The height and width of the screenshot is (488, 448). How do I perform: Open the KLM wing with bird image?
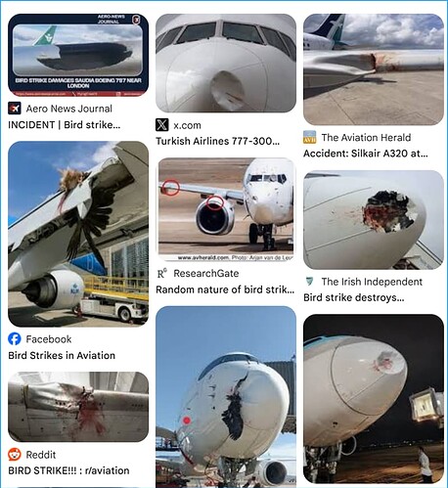[78, 234]
